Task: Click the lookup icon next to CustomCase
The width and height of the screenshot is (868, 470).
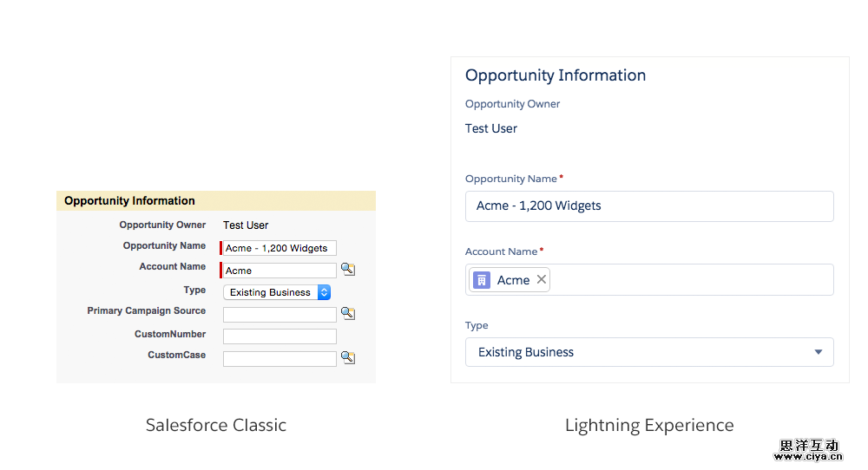Action: [x=347, y=357]
